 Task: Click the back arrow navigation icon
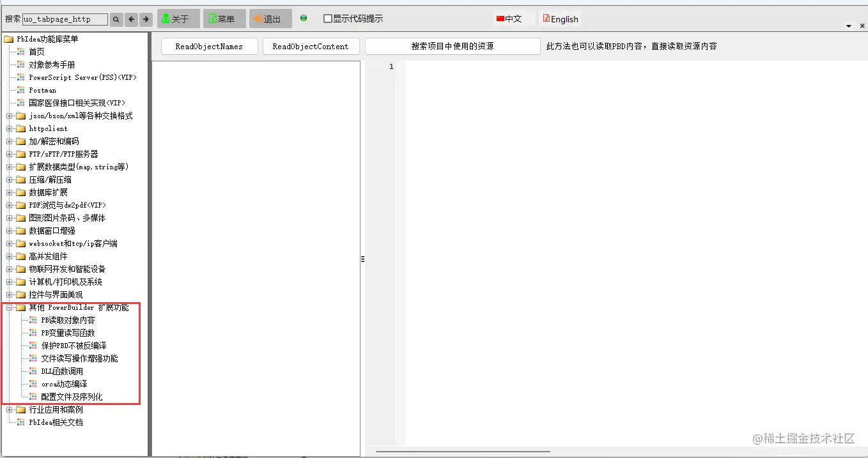pyautogui.click(x=130, y=19)
